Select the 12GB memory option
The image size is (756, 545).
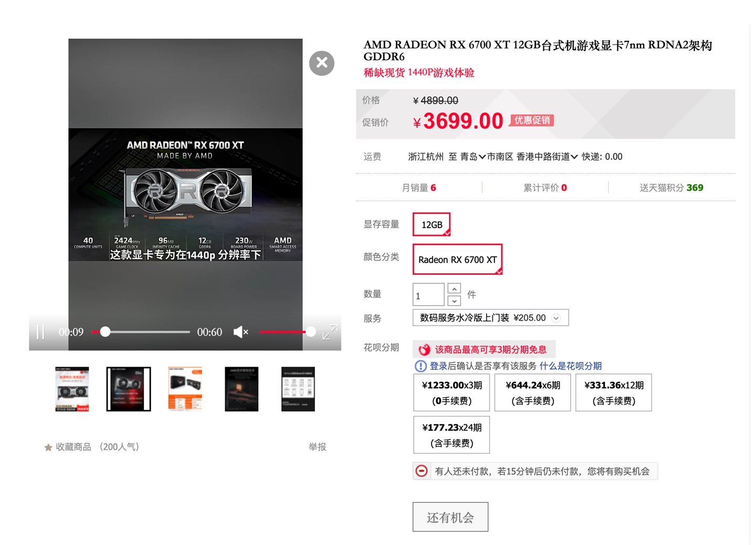click(432, 225)
